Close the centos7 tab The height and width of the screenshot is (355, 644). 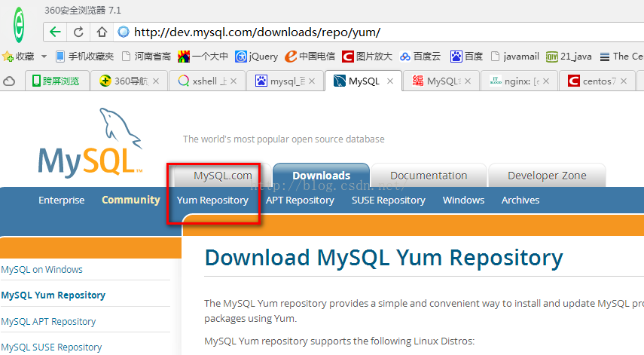[x=624, y=81]
